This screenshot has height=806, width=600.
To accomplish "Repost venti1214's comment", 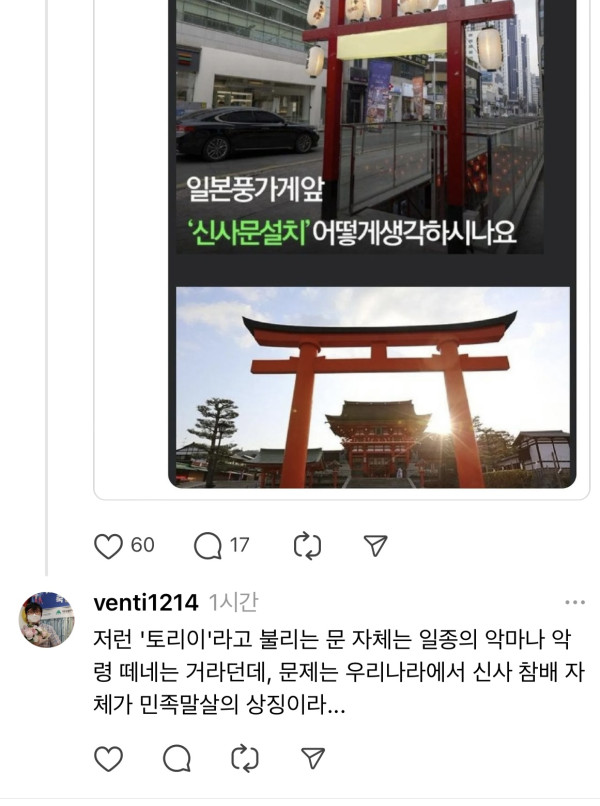I will tap(245, 758).
